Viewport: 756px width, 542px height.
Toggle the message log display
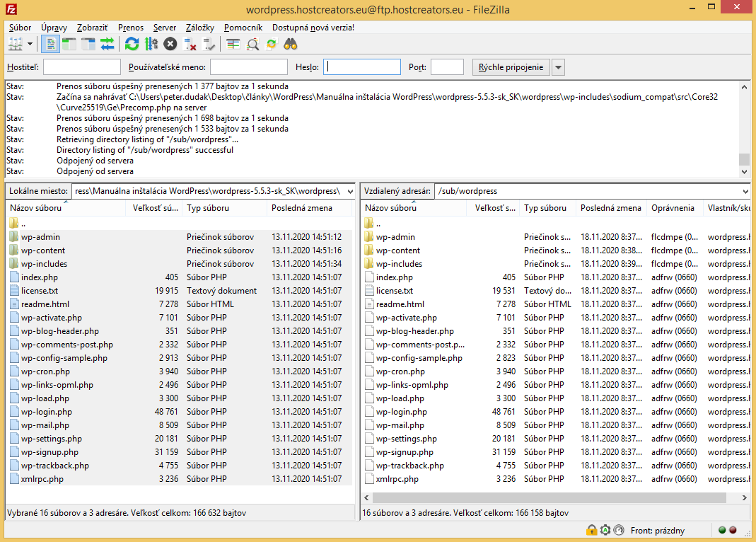point(50,45)
